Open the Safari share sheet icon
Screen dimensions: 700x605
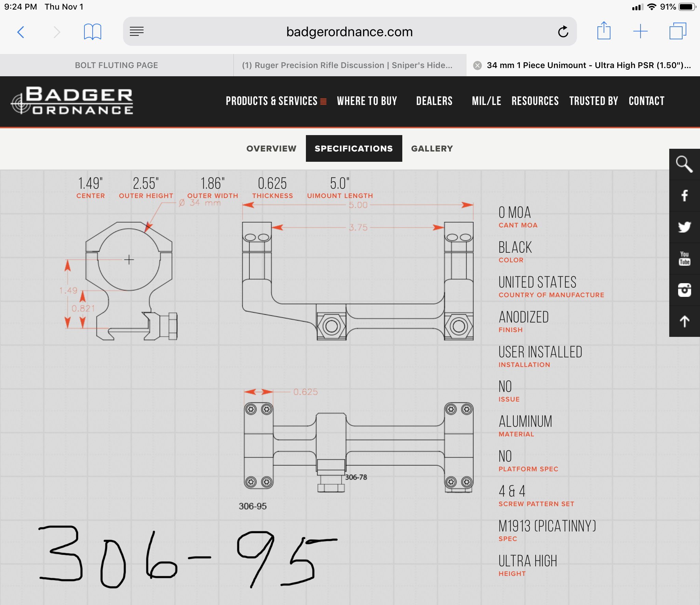[604, 31]
